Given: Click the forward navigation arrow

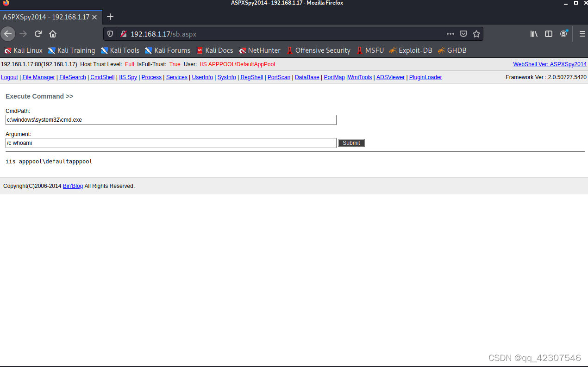Looking at the screenshot, I should tap(23, 34).
